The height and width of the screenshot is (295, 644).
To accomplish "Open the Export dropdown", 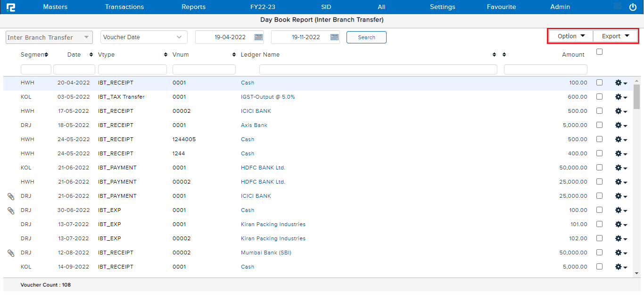I will pos(615,35).
